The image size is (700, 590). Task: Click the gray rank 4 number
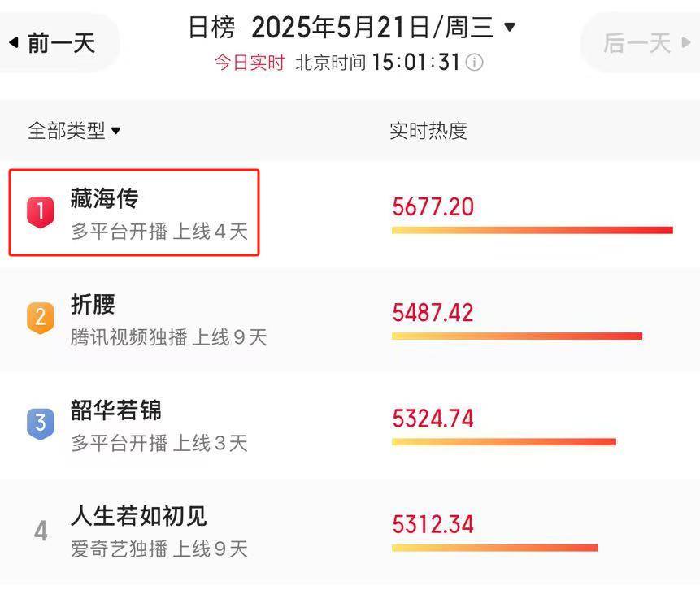coord(41,531)
